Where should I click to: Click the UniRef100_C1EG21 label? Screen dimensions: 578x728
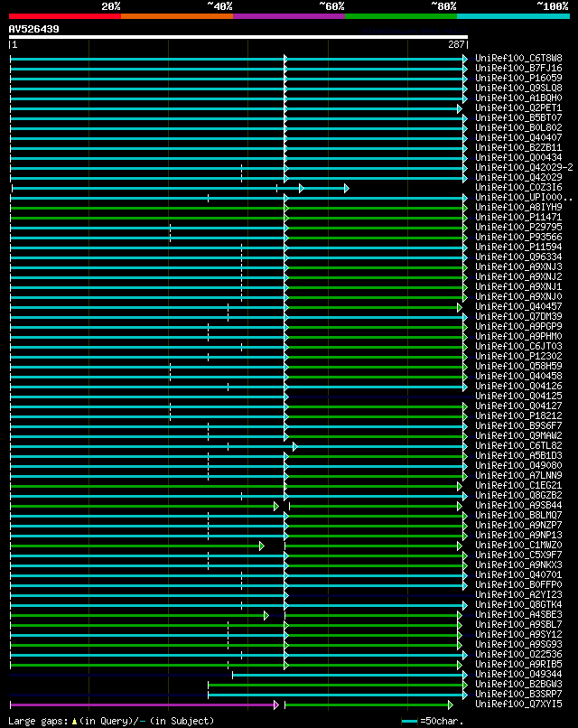pyautogui.click(x=518, y=486)
